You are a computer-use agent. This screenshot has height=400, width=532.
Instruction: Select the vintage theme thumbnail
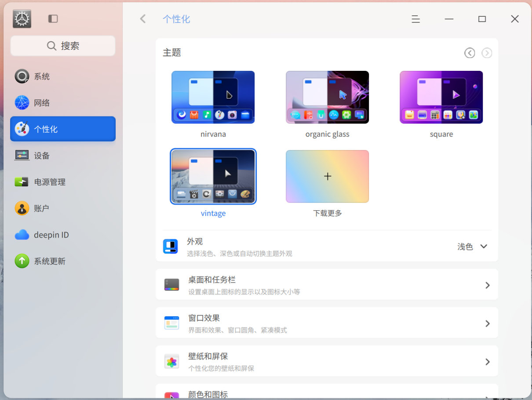213,176
